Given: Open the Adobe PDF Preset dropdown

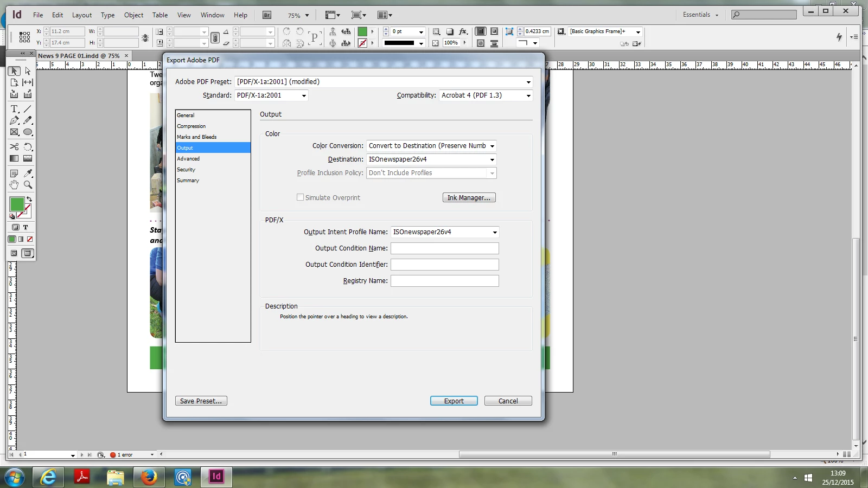Looking at the screenshot, I should pos(384,82).
